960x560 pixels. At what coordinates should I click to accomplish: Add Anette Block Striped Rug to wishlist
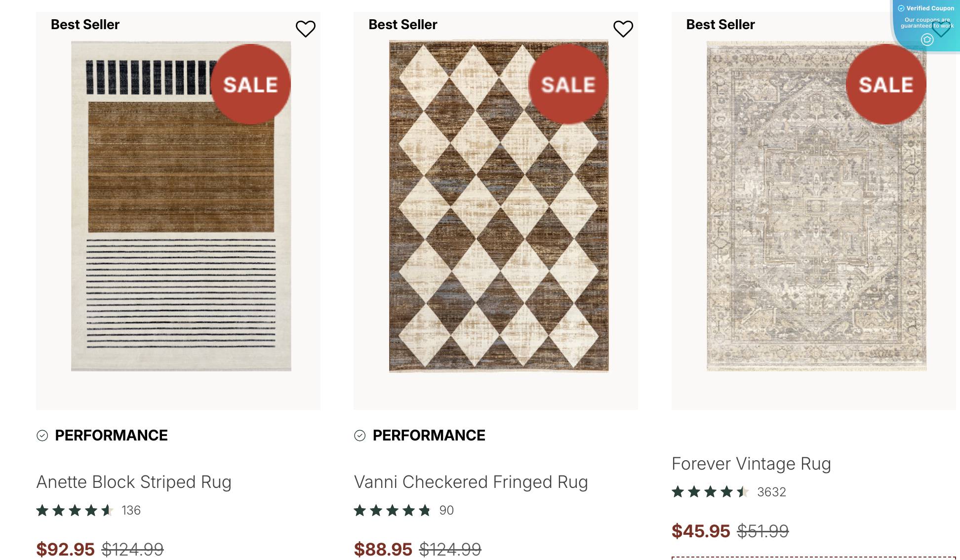coord(305,29)
